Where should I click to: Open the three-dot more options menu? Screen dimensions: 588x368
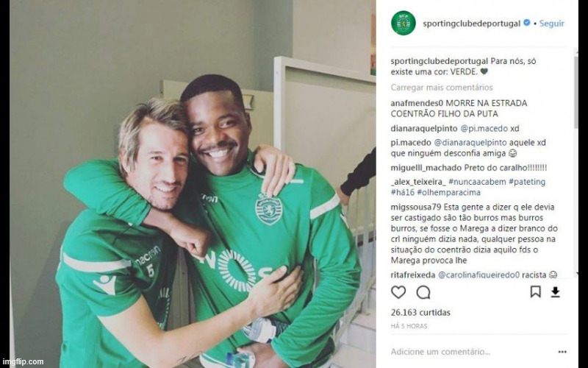pos(562,352)
